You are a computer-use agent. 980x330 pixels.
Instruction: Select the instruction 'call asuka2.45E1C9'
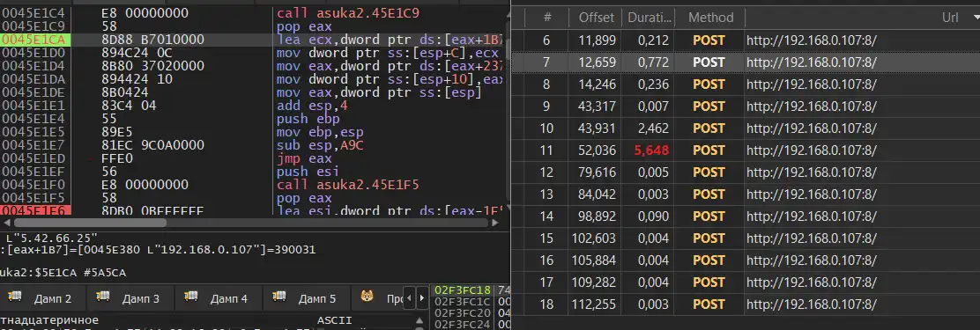(x=348, y=13)
